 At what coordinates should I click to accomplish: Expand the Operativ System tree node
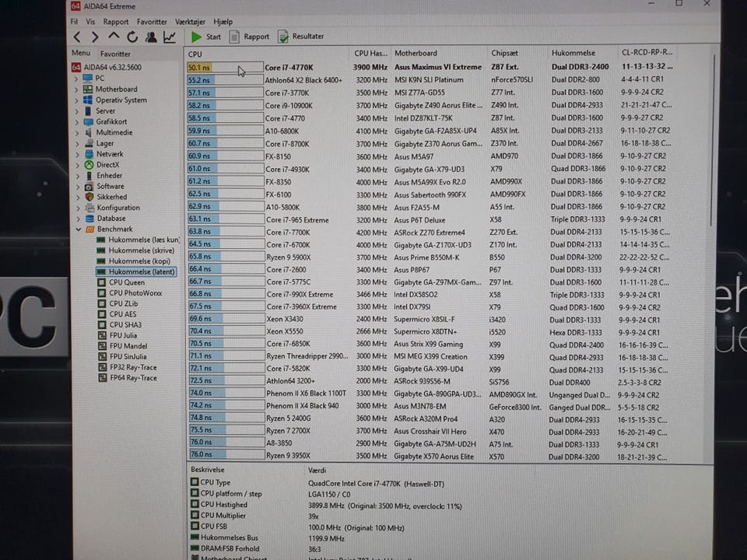pyautogui.click(x=76, y=100)
